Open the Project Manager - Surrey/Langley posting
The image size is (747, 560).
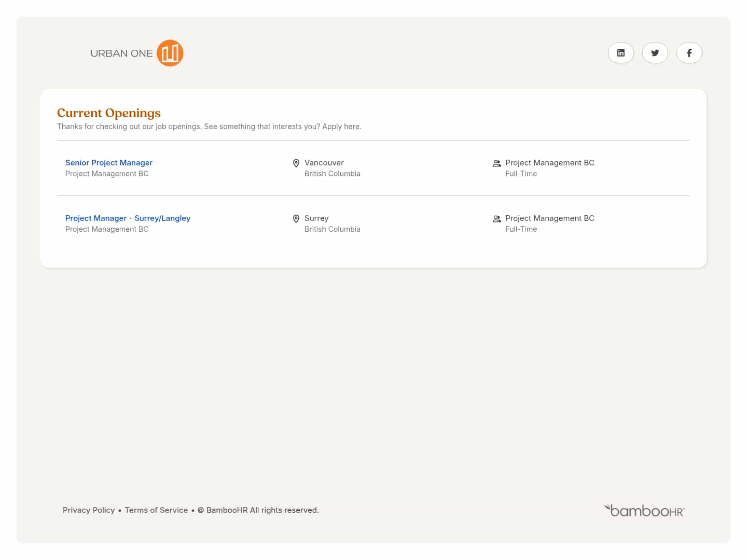[128, 218]
